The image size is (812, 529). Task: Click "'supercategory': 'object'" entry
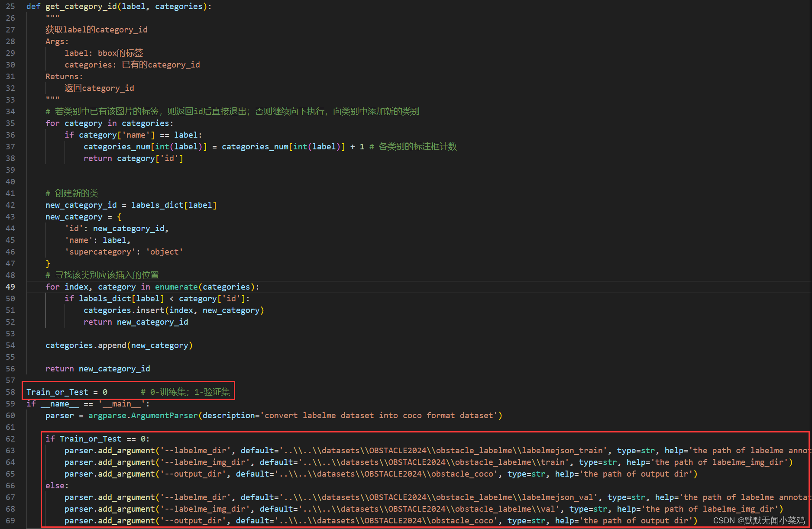(124, 252)
